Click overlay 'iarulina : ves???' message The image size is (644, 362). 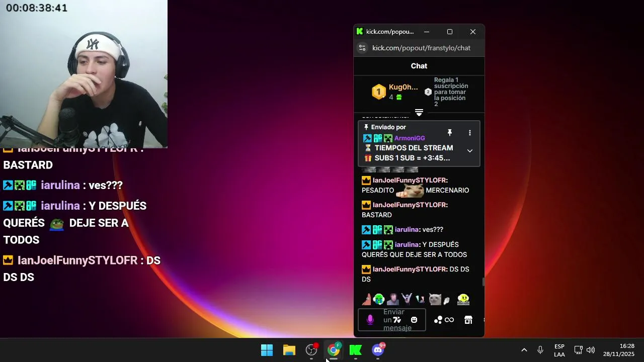pos(63,185)
